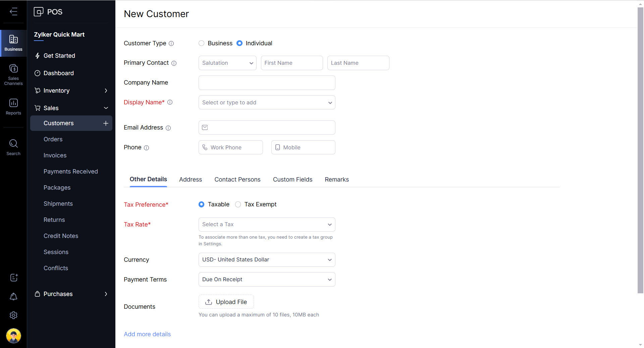This screenshot has height=348, width=644.
Task: Click the Upload File button
Action: (x=226, y=302)
